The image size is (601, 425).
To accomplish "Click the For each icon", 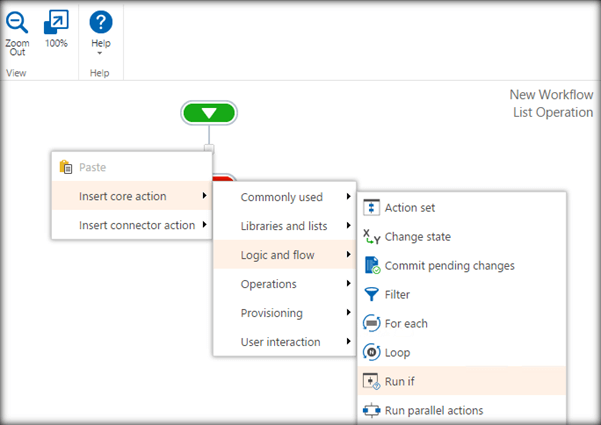I will 371,324.
